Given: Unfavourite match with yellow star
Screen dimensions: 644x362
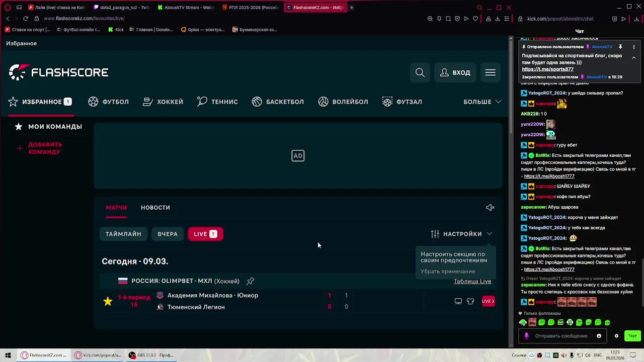Looking at the screenshot, I should (108, 301).
